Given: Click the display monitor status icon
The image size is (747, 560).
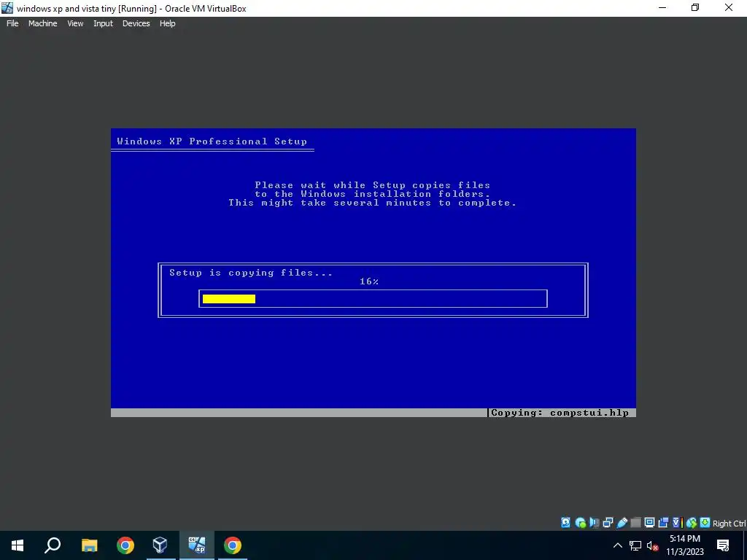Looking at the screenshot, I should coord(649,523).
